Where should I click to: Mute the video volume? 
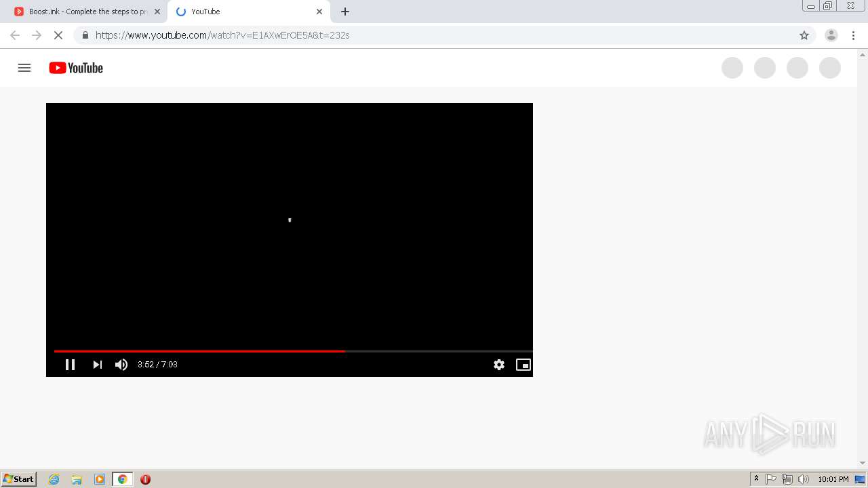121,365
